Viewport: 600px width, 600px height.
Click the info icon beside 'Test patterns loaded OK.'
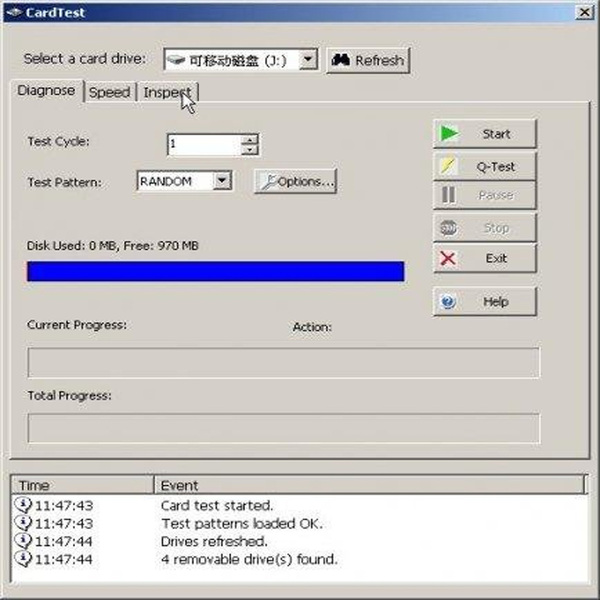(23, 523)
